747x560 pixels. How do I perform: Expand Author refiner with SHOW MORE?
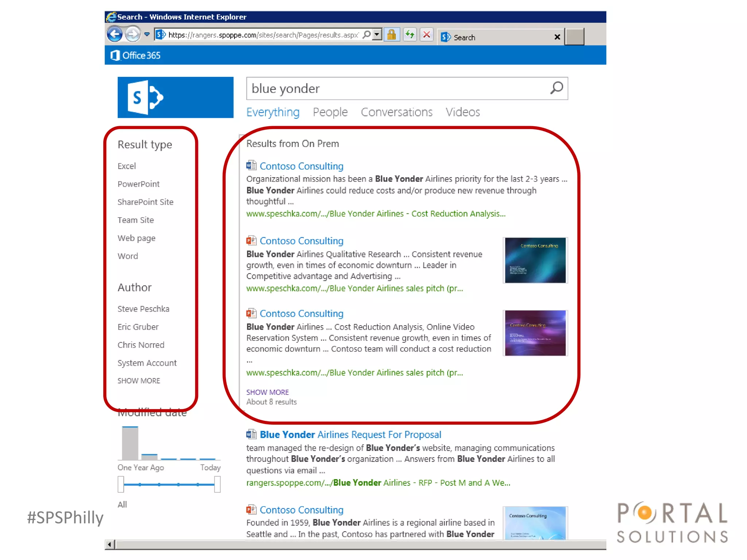click(139, 381)
